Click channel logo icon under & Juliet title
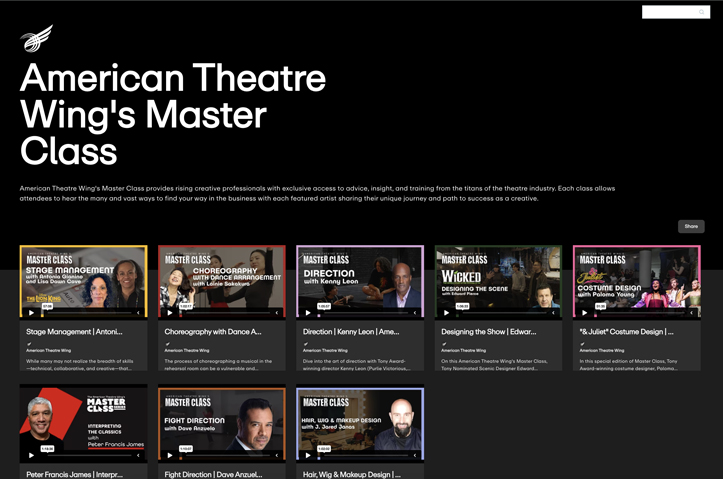This screenshot has width=723, height=479. [x=582, y=344]
